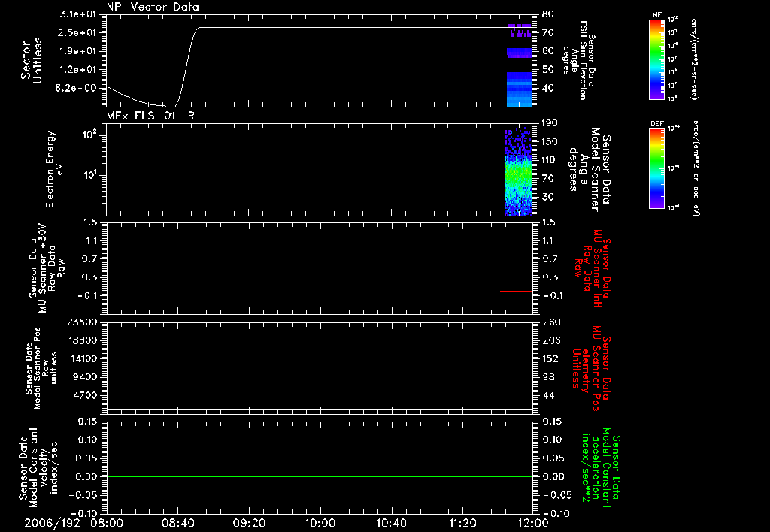Click the '190' scanner angle tick value
This screenshot has width=770, height=532.
550,122
